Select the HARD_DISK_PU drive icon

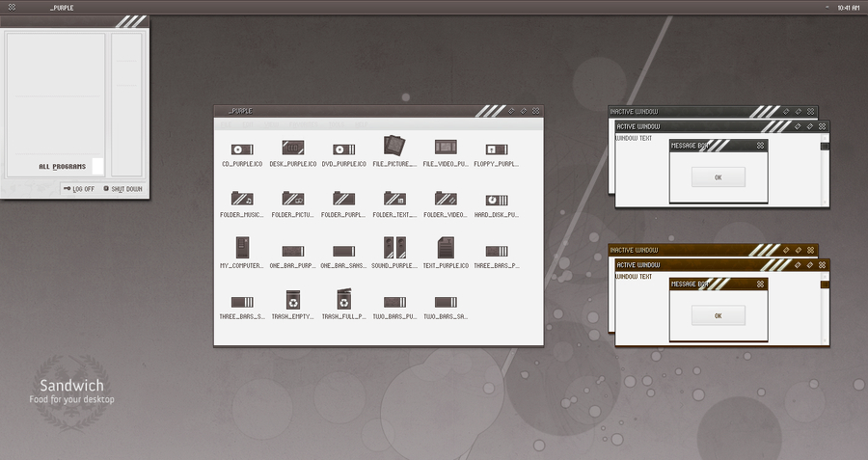tap(497, 200)
